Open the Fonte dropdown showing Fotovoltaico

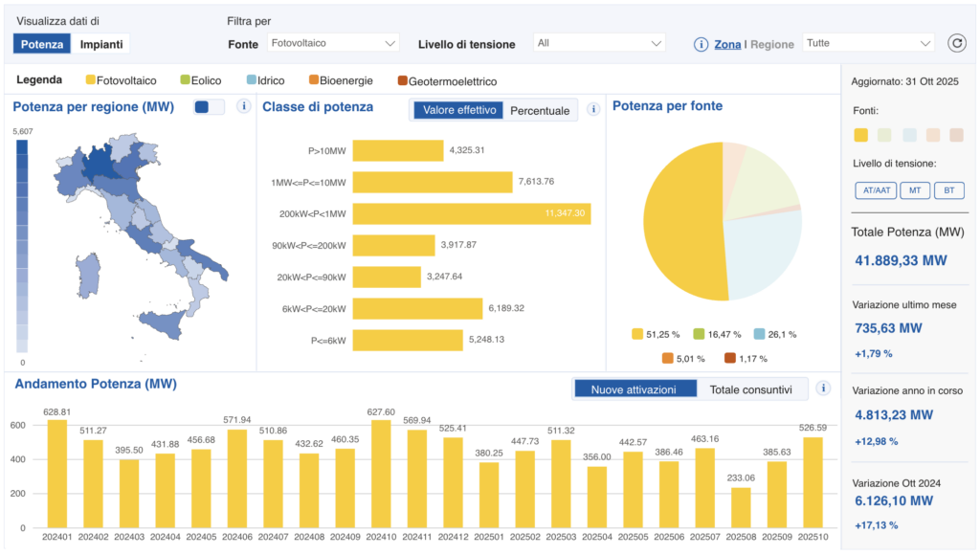(x=333, y=43)
